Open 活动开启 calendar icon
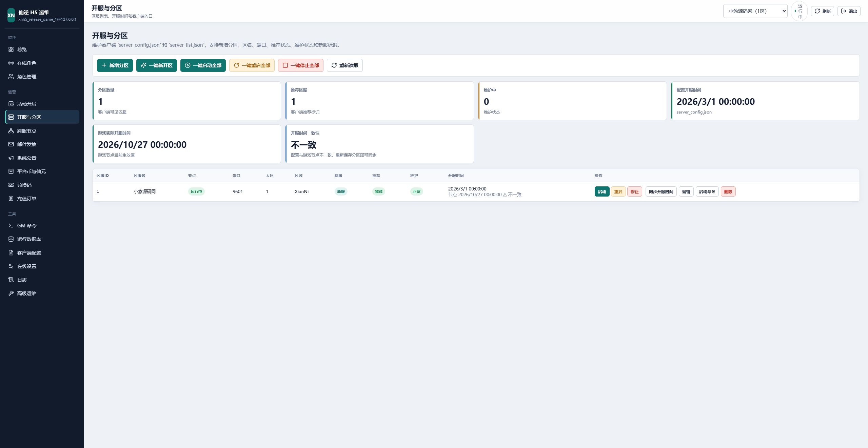 11,104
